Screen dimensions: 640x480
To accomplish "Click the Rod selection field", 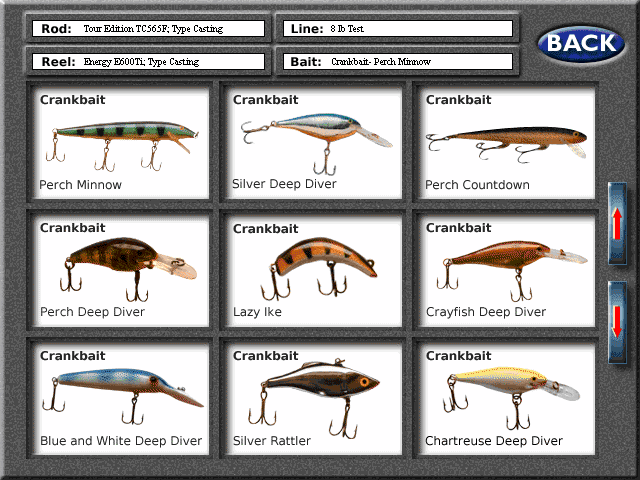I will (x=147, y=29).
